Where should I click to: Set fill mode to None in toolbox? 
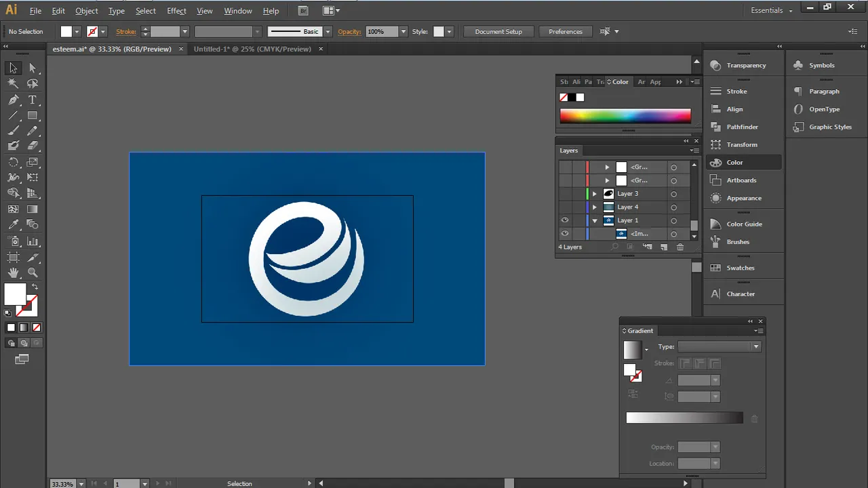37,328
